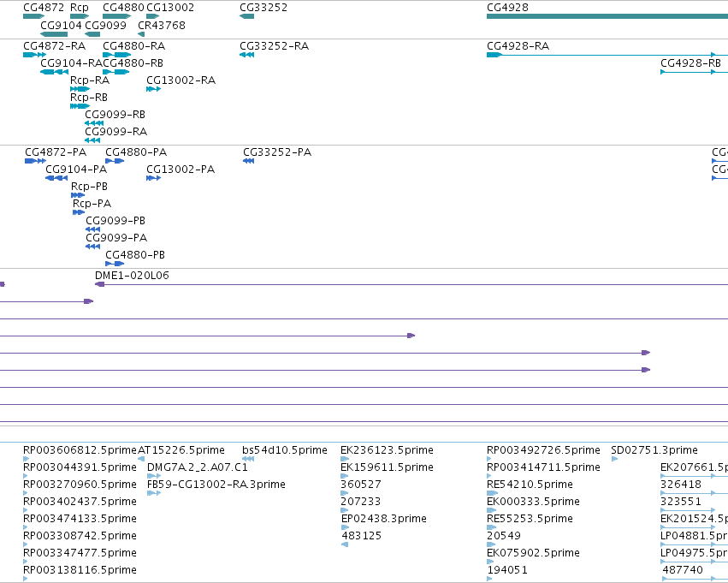Click the EK159611.5prime EST label
Image resolution: width=728 pixels, height=583 pixels.
387,467
